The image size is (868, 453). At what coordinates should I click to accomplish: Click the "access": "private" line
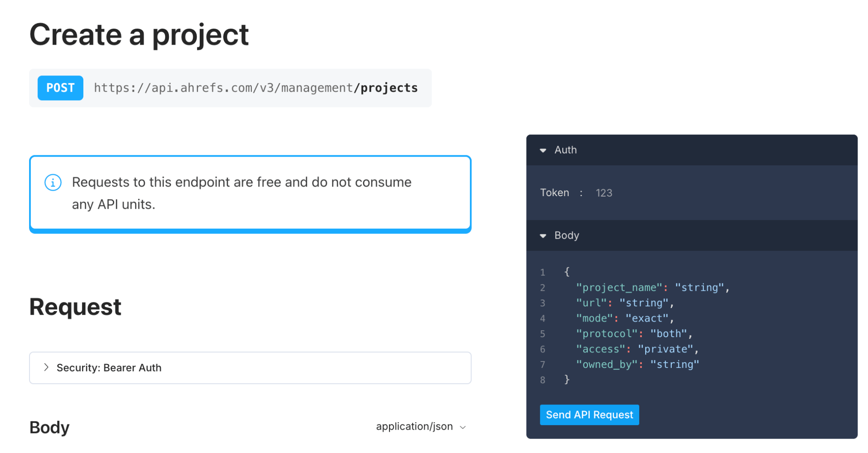click(637, 349)
